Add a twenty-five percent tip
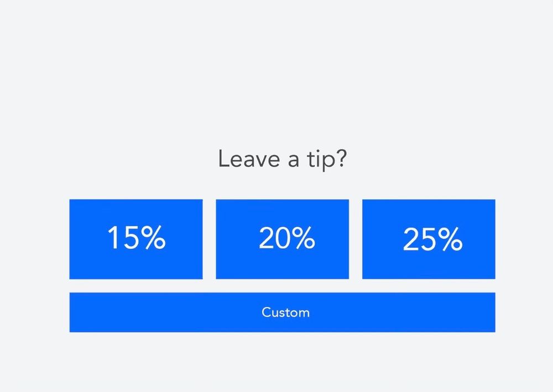 coord(429,239)
